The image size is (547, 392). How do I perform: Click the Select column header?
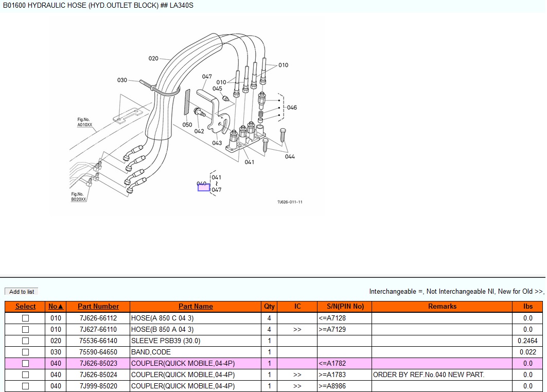click(x=25, y=306)
